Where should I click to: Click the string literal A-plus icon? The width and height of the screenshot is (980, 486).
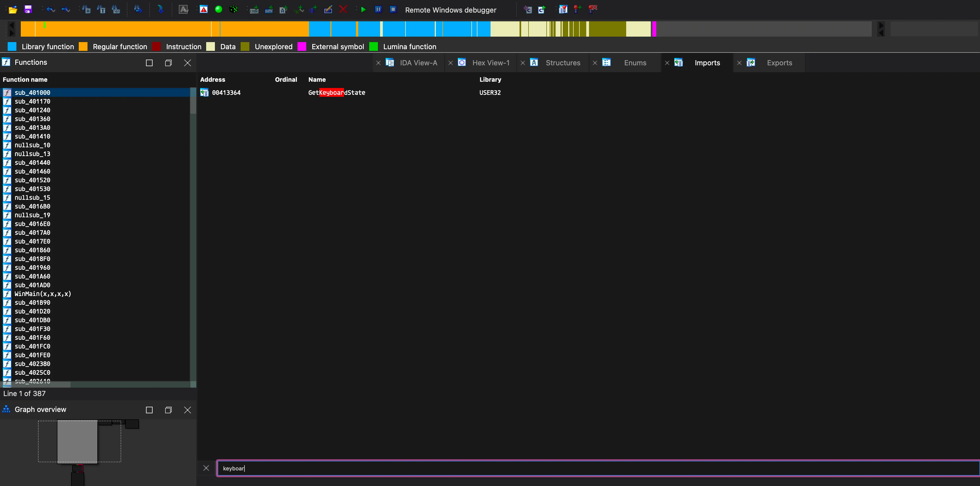click(x=284, y=10)
